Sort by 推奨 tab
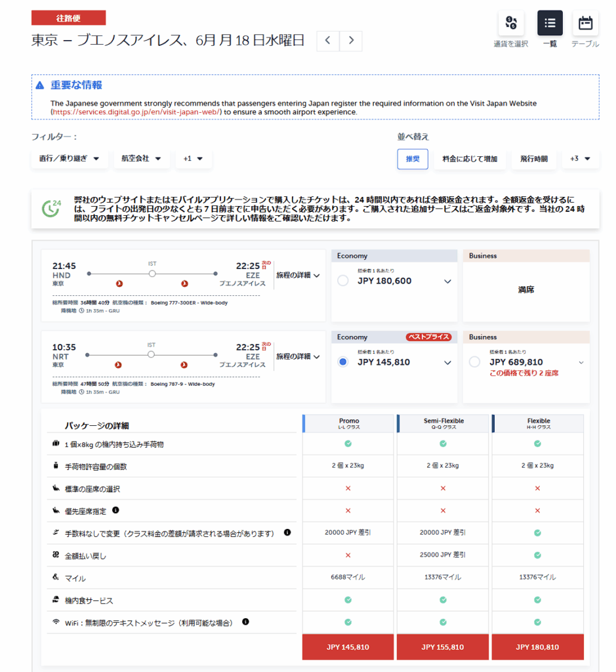Viewport: 616px width, 672px height. [x=413, y=159]
